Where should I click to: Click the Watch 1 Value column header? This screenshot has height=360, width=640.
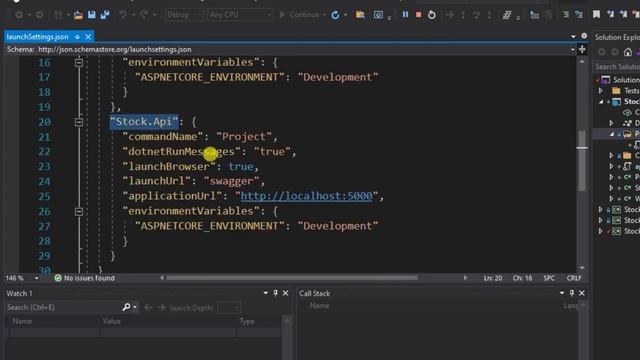(168, 322)
